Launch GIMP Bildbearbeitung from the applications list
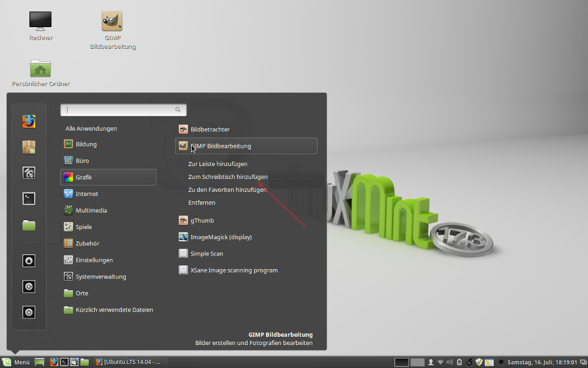The image size is (588, 368). pyautogui.click(x=246, y=146)
